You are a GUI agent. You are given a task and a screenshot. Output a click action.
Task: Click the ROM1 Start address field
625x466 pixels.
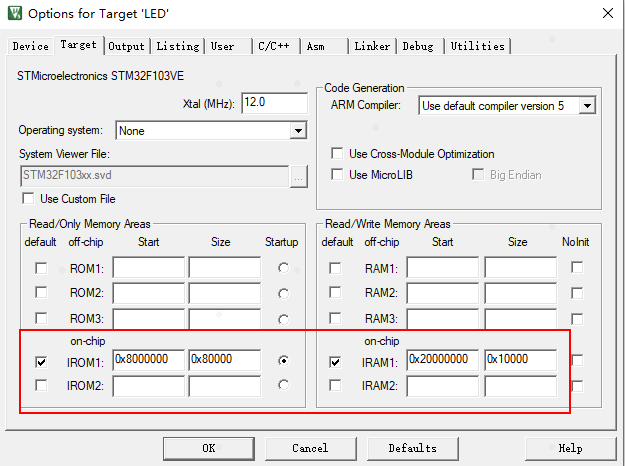(149, 267)
